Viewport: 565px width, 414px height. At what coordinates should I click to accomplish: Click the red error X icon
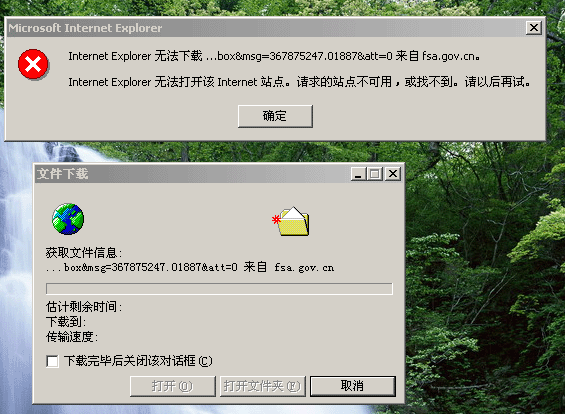(33, 64)
